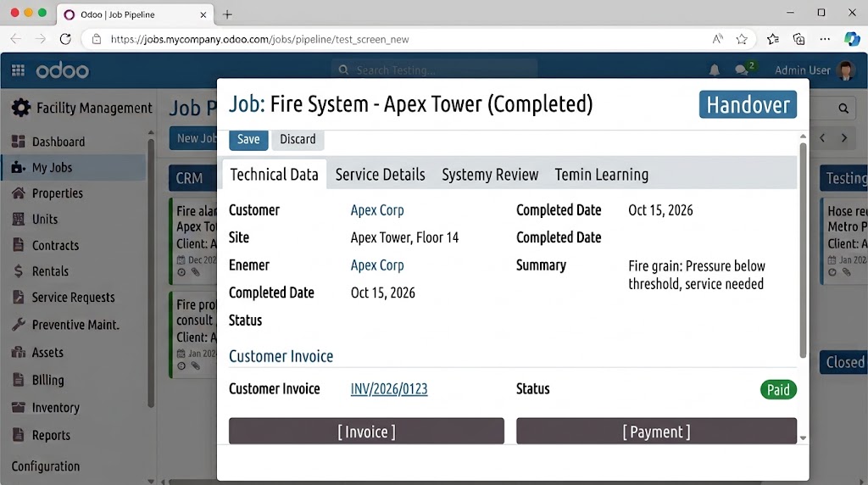Reload the browser page
Viewport: 868px width, 485px height.
65,39
